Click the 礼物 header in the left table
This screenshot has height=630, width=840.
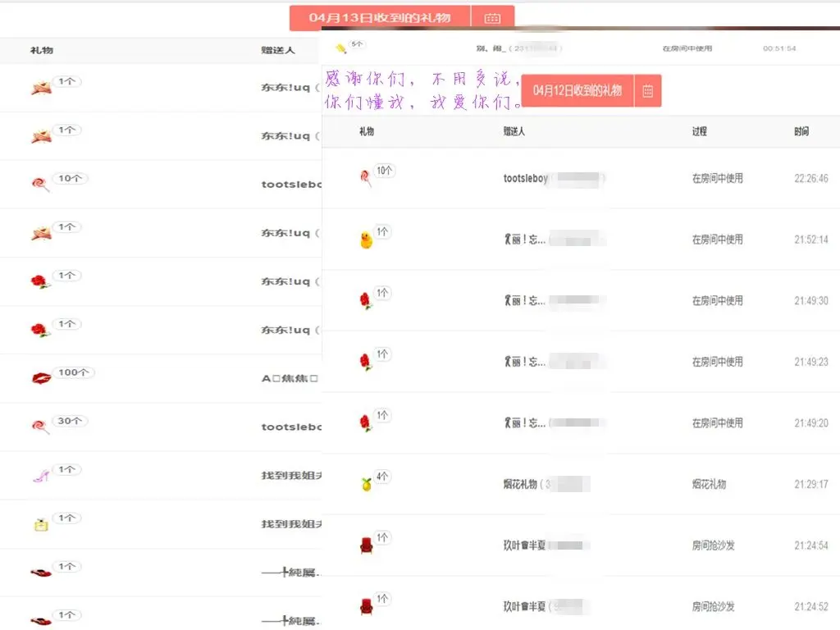coord(41,50)
